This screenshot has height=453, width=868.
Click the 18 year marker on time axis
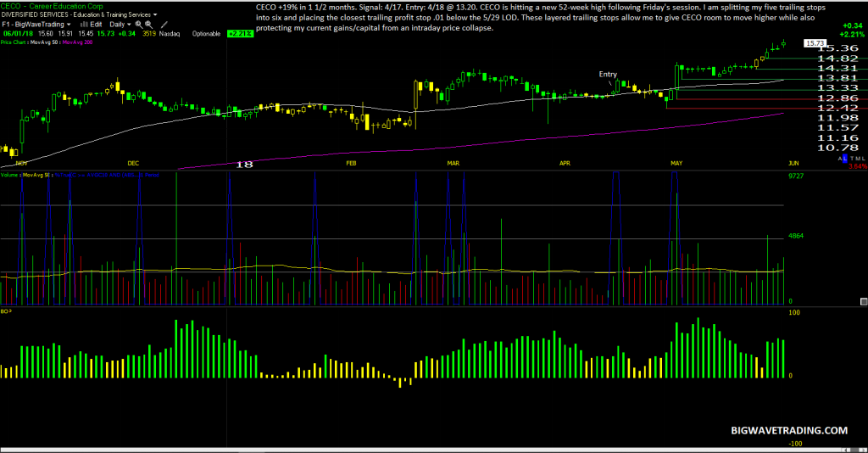tap(245, 165)
